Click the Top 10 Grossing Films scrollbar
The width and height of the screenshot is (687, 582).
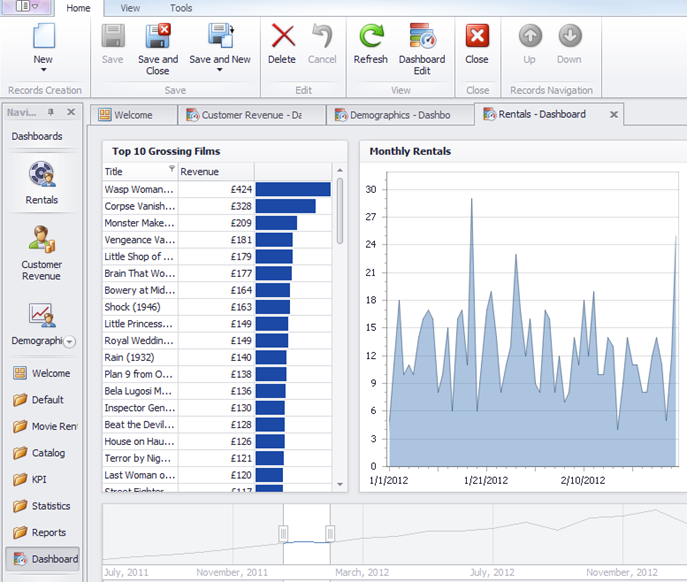pyautogui.click(x=340, y=210)
